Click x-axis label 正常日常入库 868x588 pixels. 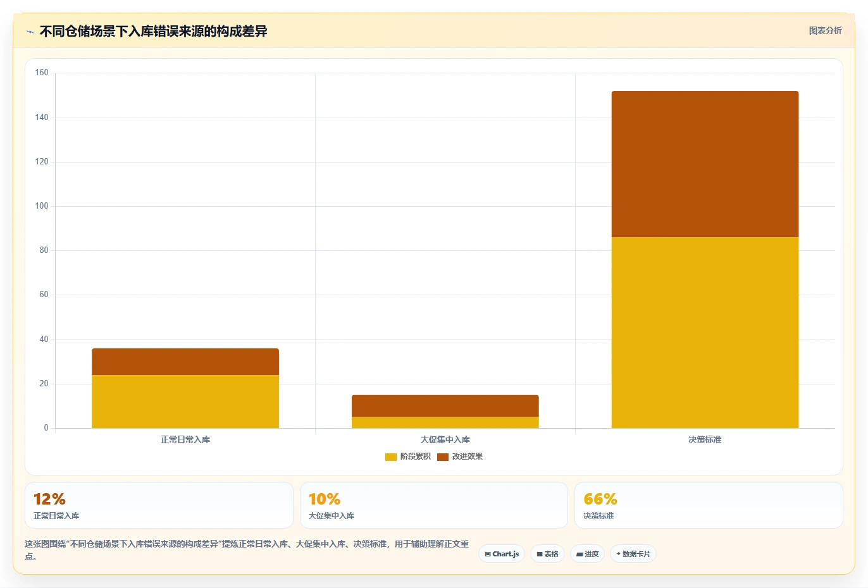click(x=185, y=439)
